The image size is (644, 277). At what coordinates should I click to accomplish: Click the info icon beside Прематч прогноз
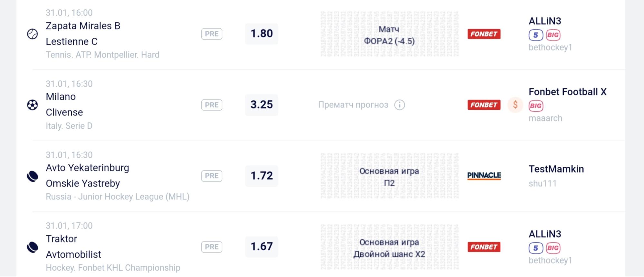pos(399,105)
